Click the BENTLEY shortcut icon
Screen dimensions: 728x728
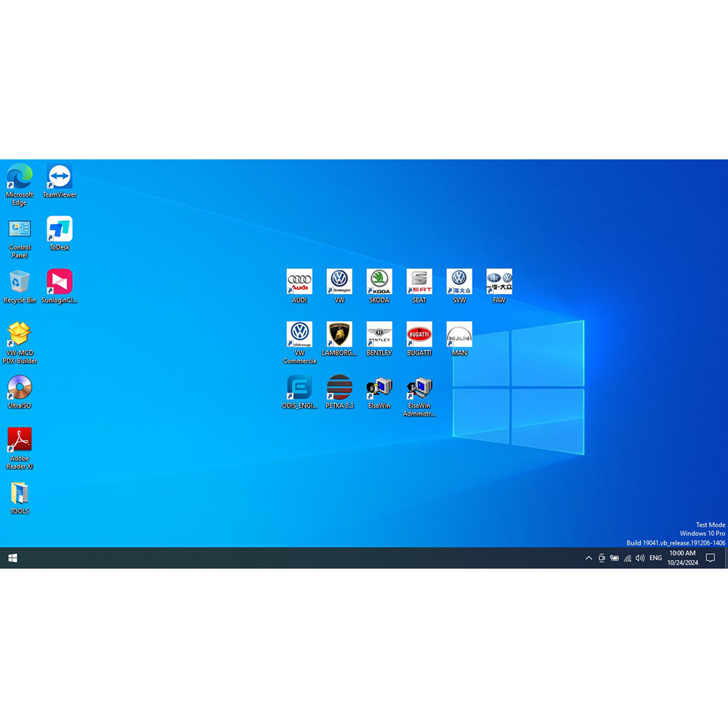[x=379, y=339]
